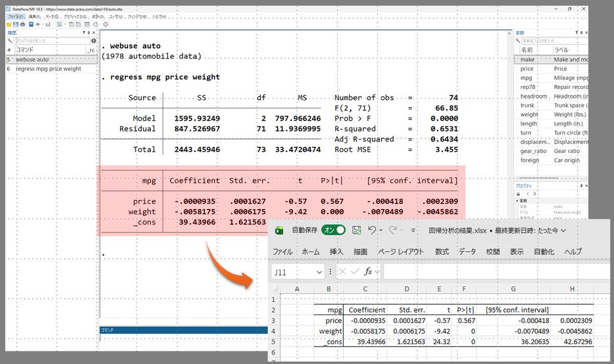Toggle Excel AutoSave switch
The image size is (614, 364).
[x=334, y=231]
